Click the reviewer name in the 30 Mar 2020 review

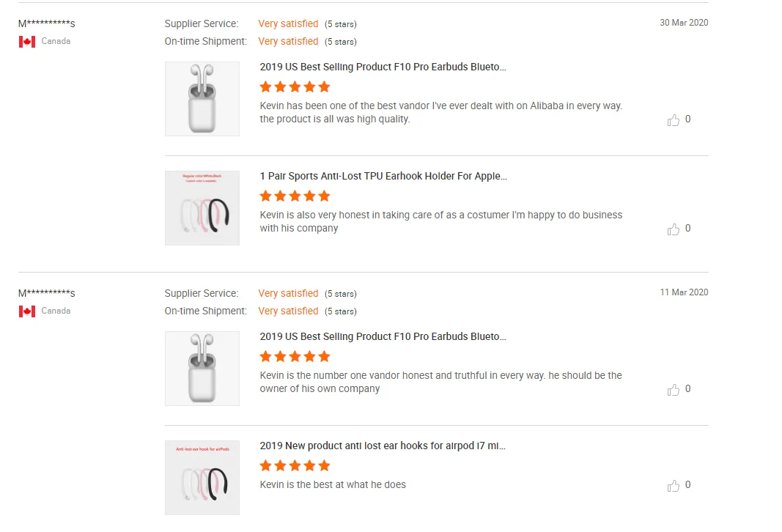pyautogui.click(x=46, y=24)
